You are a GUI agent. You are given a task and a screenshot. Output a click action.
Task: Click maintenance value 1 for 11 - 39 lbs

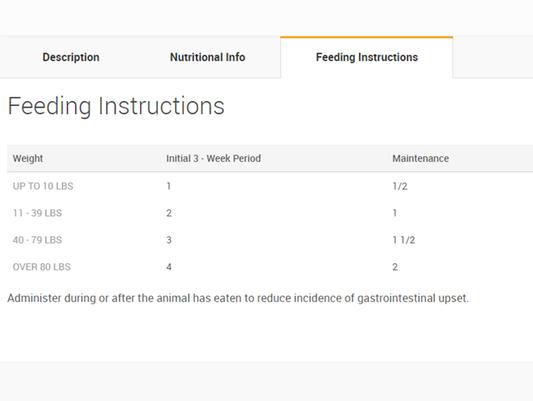click(395, 213)
